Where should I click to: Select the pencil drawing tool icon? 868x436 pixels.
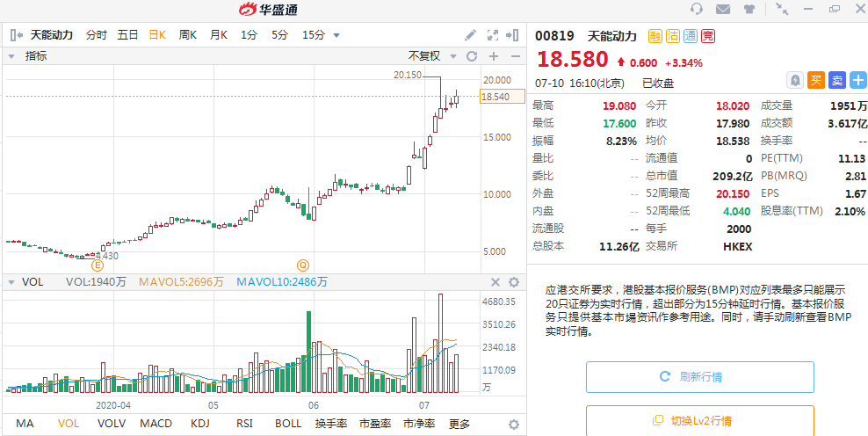pyautogui.click(x=470, y=35)
